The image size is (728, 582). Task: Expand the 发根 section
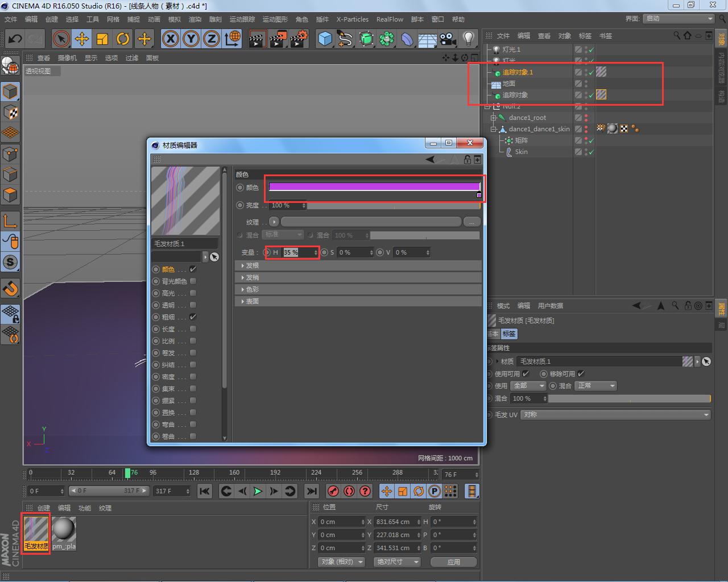250,265
